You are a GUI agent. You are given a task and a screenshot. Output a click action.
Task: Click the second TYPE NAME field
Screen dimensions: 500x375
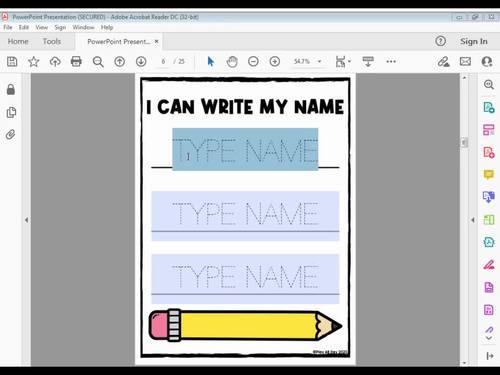[x=245, y=216]
